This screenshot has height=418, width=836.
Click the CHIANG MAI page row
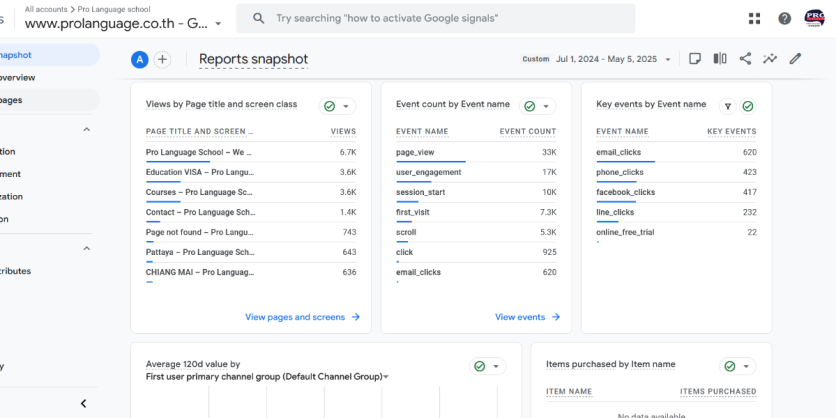pos(251,272)
